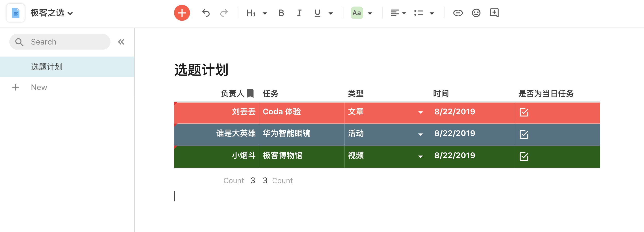Insert a hyperlink

pyautogui.click(x=458, y=13)
